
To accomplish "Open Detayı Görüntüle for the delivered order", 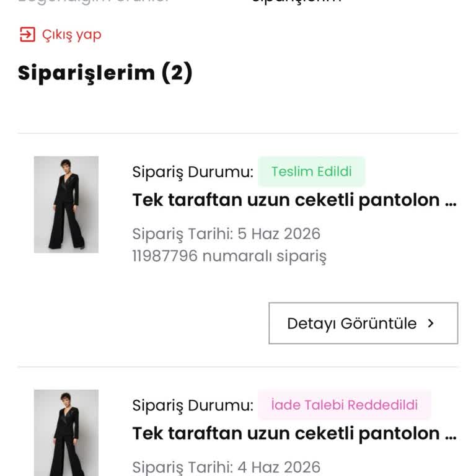I will coord(363,323).
